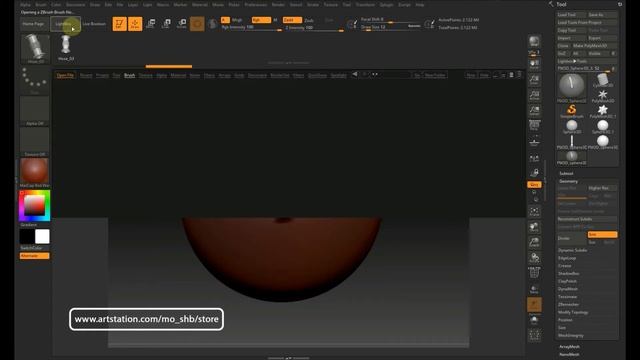Image resolution: width=640 pixels, height=360 pixels.
Task: Click the BPR render icon
Action: [x=534, y=42]
